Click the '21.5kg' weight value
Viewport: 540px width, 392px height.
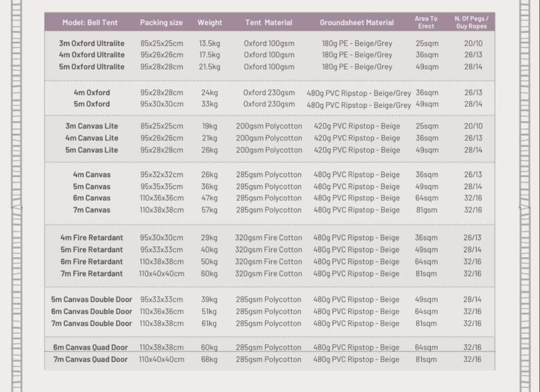(209, 67)
